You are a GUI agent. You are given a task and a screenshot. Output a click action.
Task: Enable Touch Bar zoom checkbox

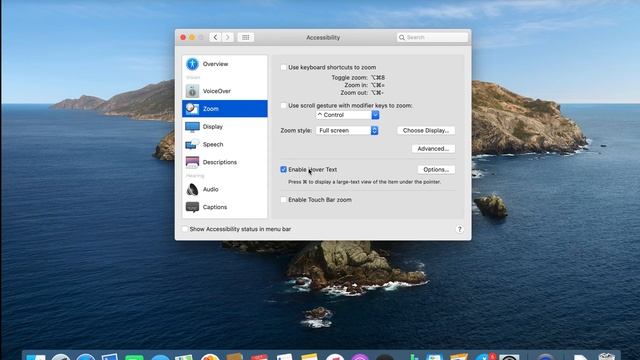click(x=283, y=200)
